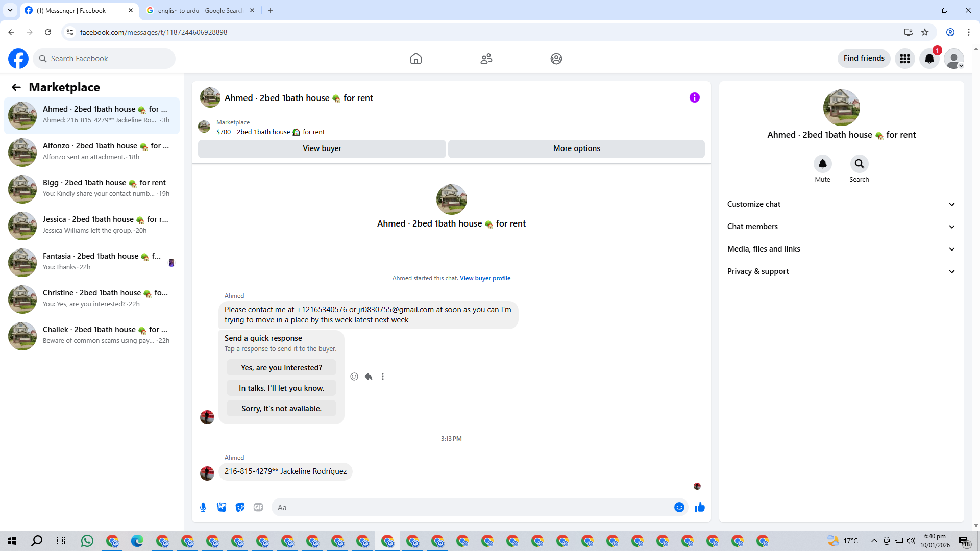Open Facebook notifications bell
The width and height of the screenshot is (980, 551).
pyautogui.click(x=929, y=59)
